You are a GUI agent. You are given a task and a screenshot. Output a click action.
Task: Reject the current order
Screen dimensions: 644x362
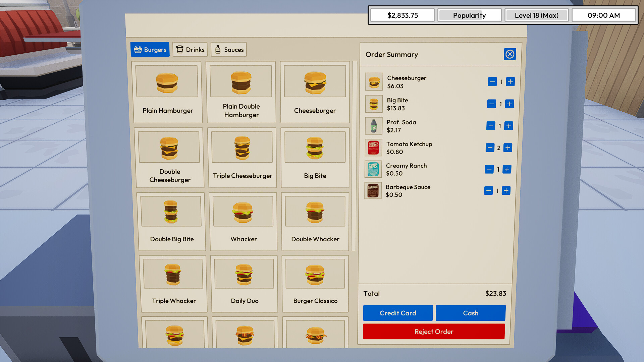[x=433, y=331]
